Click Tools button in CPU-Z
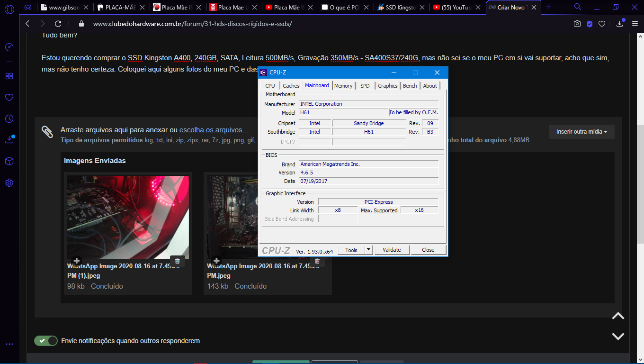Image resolution: width=644 pixels, height=364 pixels. tap(351, 250)
